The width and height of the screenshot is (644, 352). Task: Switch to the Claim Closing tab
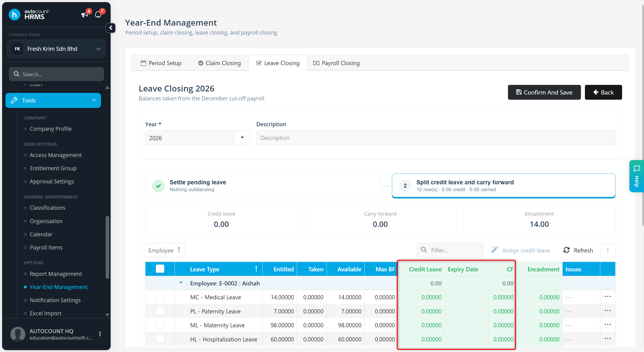[219, 63]
